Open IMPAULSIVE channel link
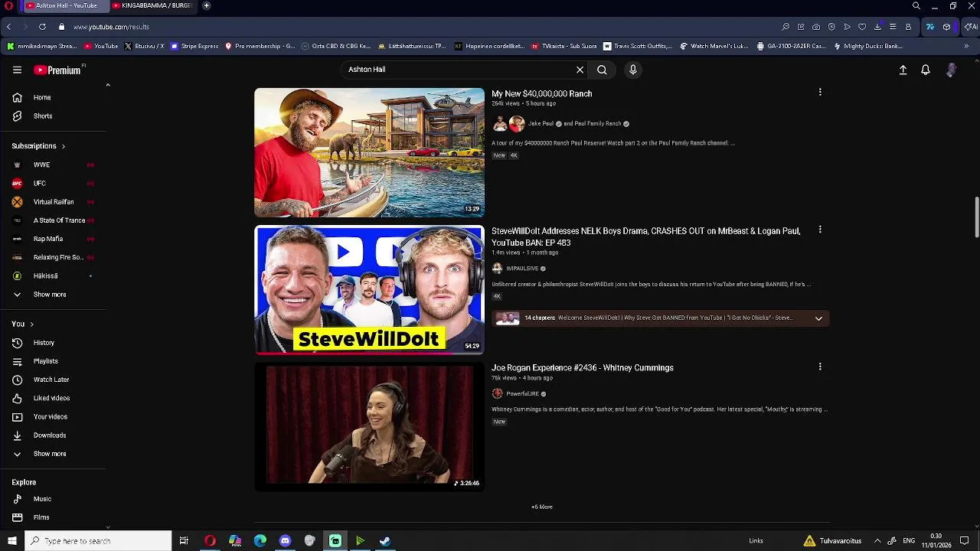The height and width of the screenshot is (551, 980). coord(522,269)
